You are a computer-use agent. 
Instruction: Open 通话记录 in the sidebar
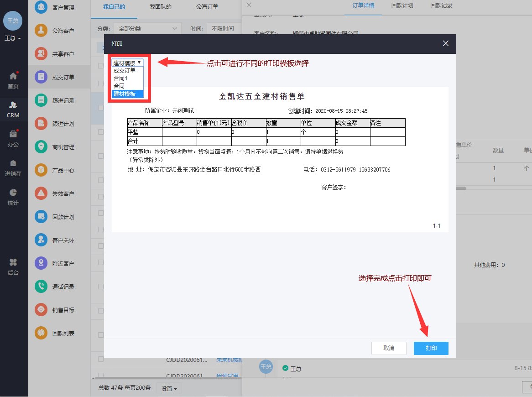click(59, 287)
